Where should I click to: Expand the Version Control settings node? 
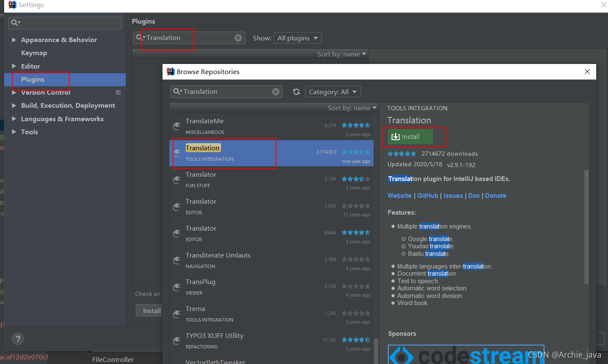point(14,93)
